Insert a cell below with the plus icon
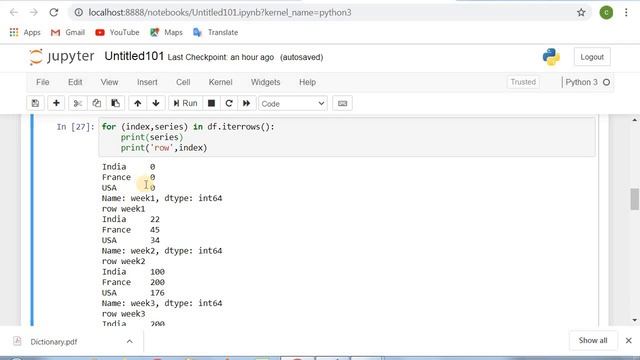The image size is (640, 360). [x=56, y=103]
